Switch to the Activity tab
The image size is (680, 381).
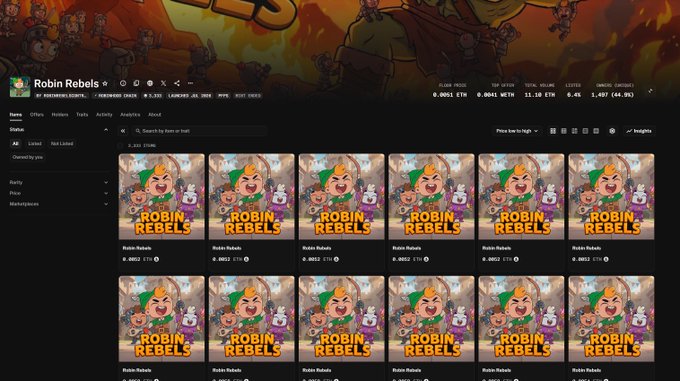(104, 115)
